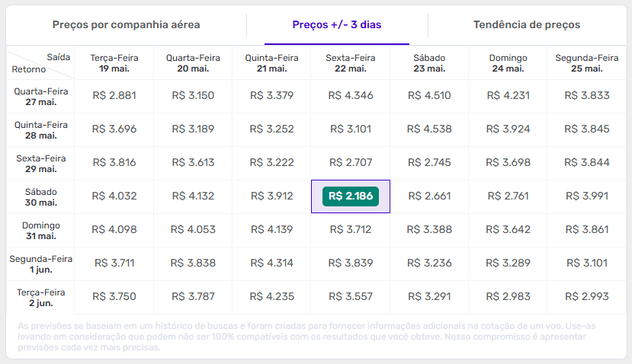Screen dimensions: 632x364
Task: Open the Preços por companhia aérea tab
Action: (126, 24)
